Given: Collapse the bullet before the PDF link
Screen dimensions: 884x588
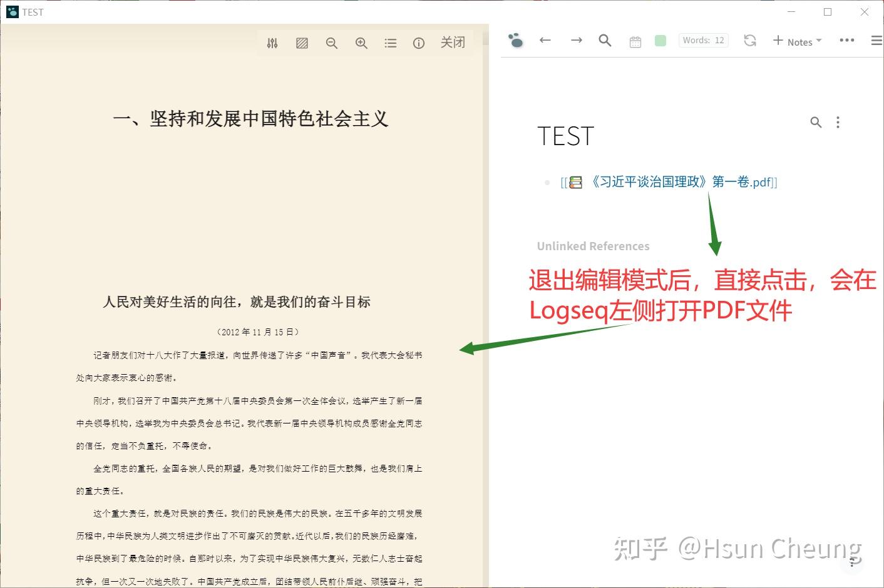Looking at the screenshot, I should pos(547,182).
